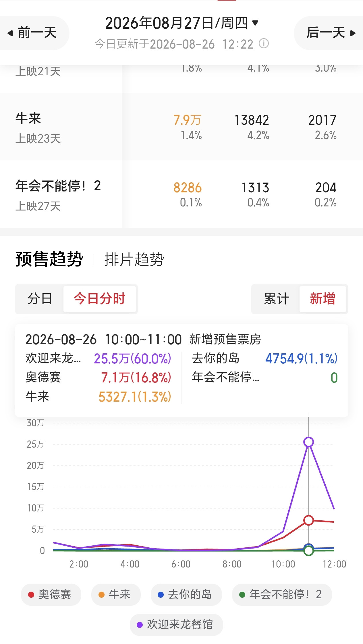This screenshot has height=644, width=363.
Task: Tap the info icon beside update time
Action: pos(264,44)
